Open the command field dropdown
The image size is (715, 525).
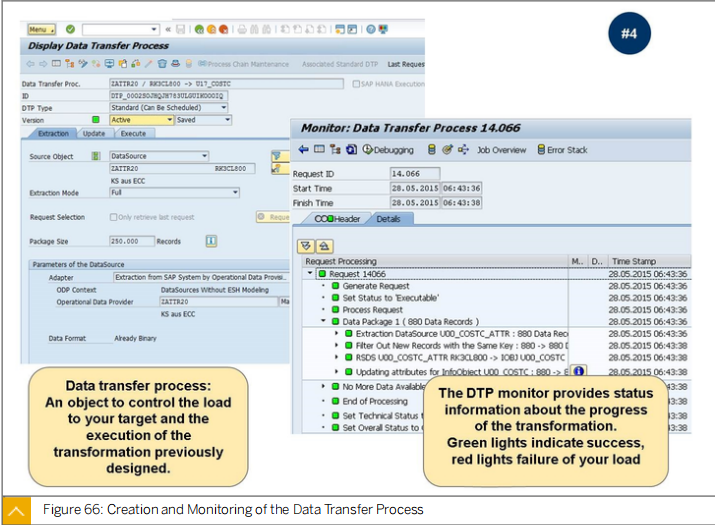[x=154, y=30]
